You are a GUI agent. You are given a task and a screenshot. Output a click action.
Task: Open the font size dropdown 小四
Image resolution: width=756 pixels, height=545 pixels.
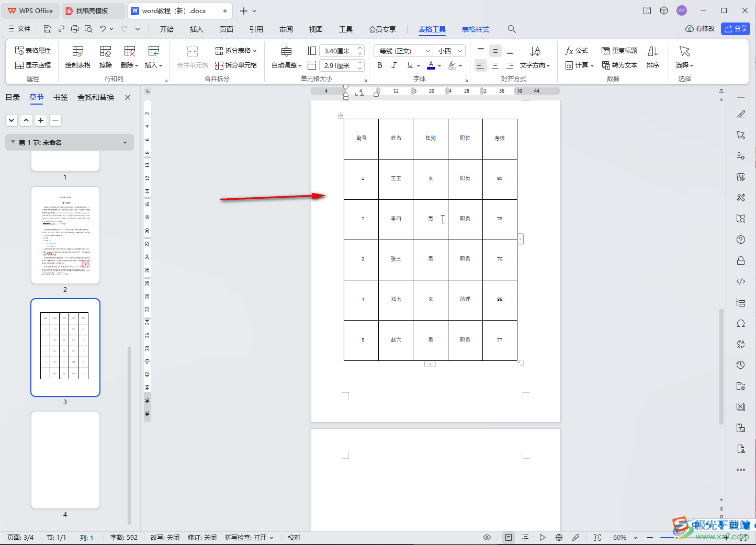(460, 51)
